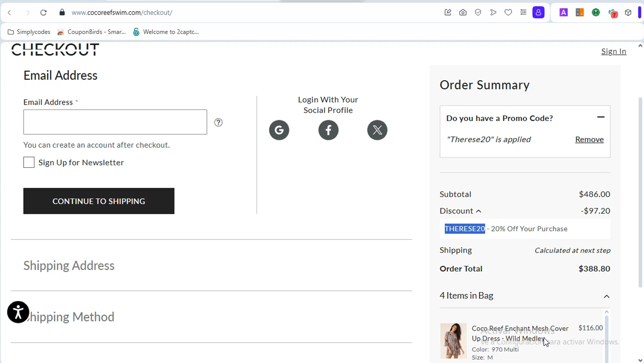The width and height of the screenshot is (644, 363).
Task: Click the play arrow icon in toolbar
Action: 493,12
